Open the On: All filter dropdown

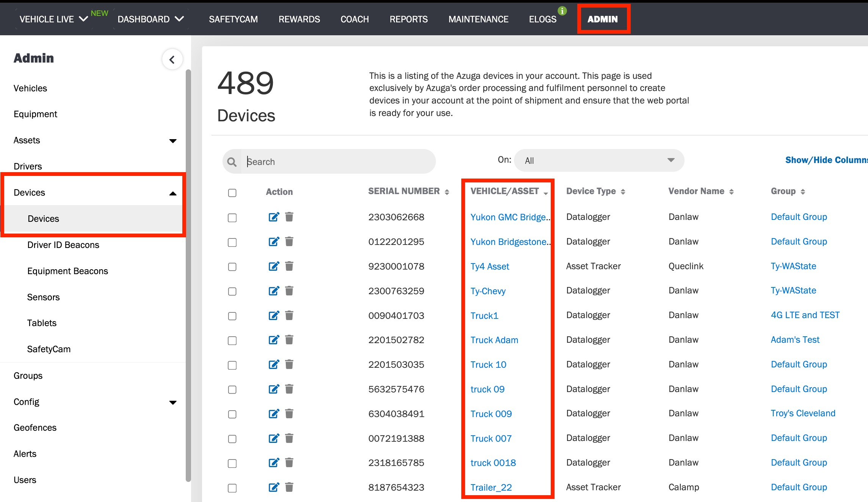point(599,160)
